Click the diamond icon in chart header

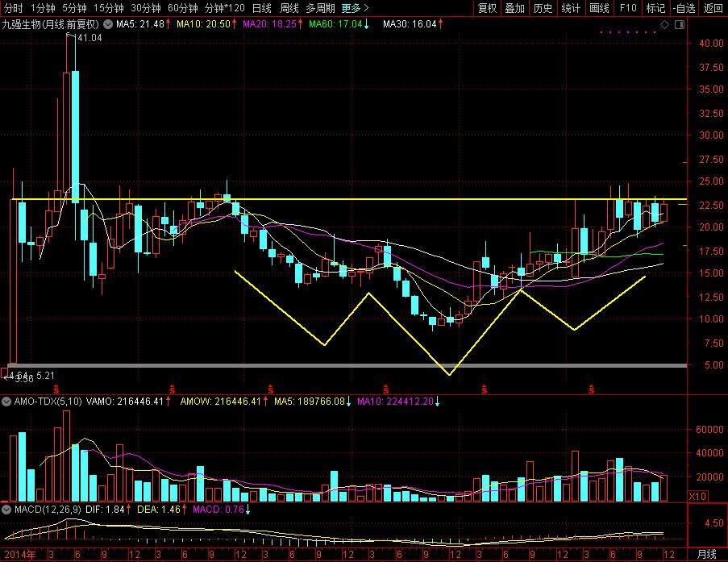pyautogui.click(x=665, y=25)
